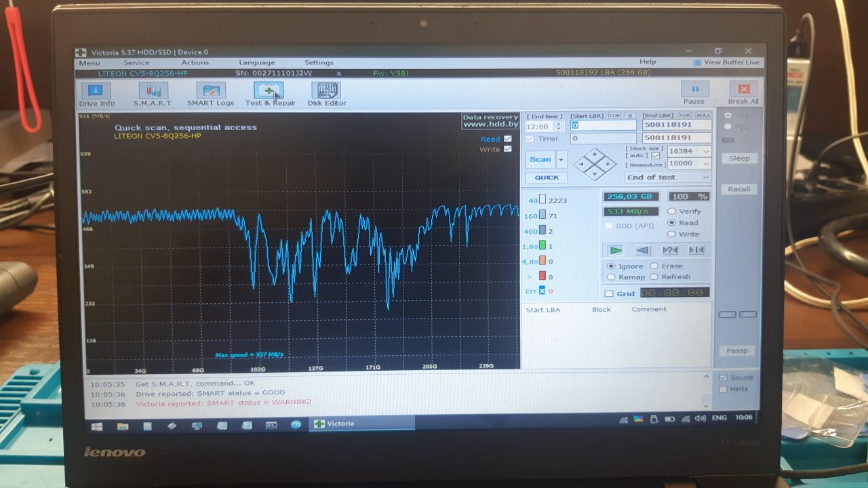Viewport: 868px width, 488px height.
Task: Select the Write test mode radio
Action: click(671, 234)
